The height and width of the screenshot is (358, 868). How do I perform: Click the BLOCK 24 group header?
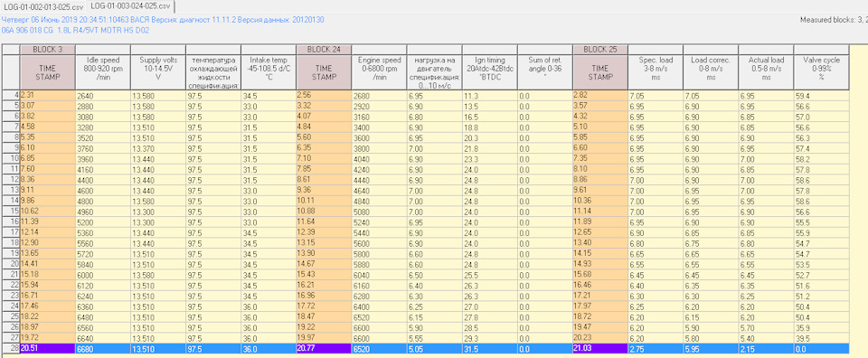[324, 49]
